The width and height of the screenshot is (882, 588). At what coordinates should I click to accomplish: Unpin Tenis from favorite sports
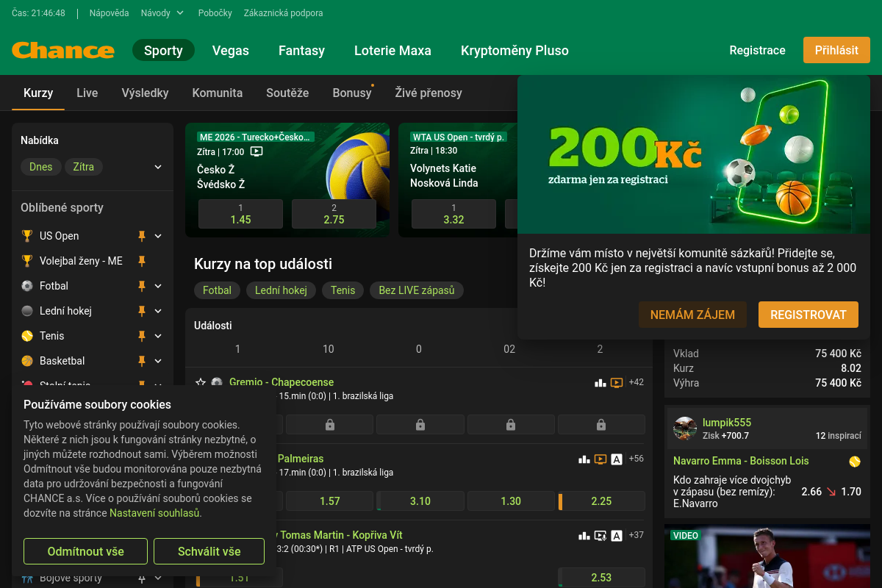tap(142, 336)
